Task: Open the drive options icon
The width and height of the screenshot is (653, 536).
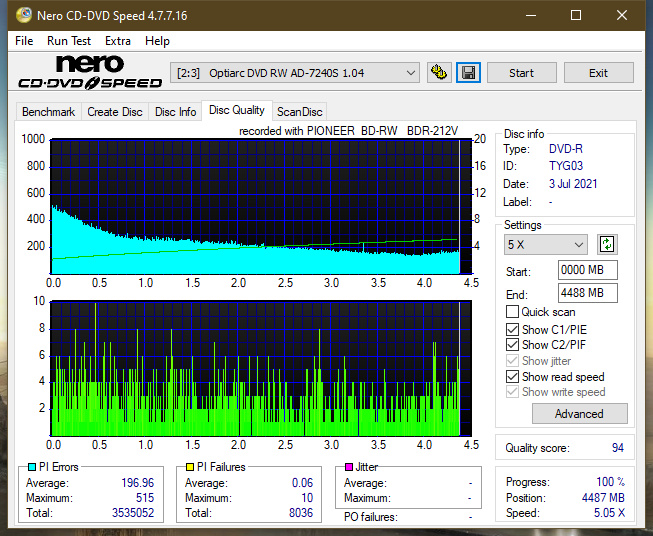Action: point(439,73)
